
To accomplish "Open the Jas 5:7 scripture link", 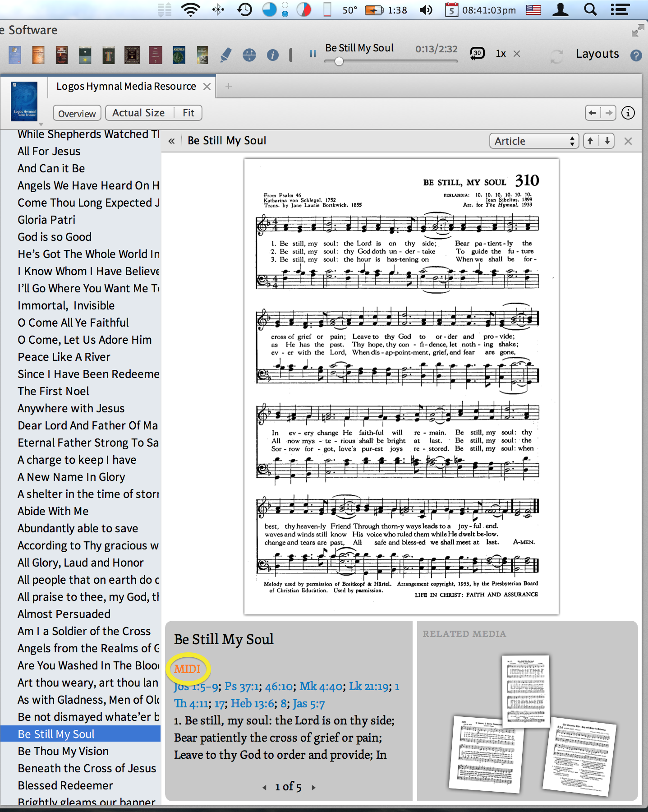I will coord(308,704).
